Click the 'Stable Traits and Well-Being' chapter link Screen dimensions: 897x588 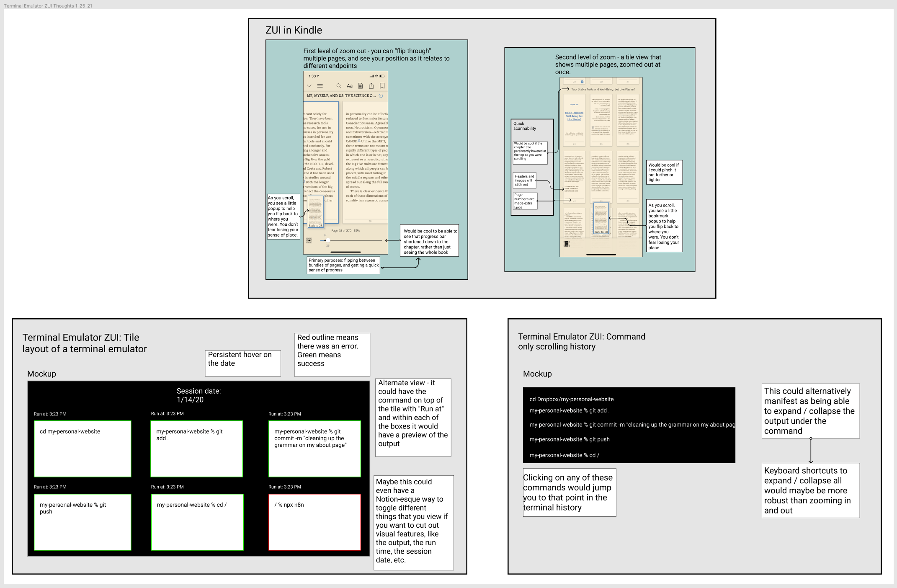pyautogui.click(x=574, y=116)
